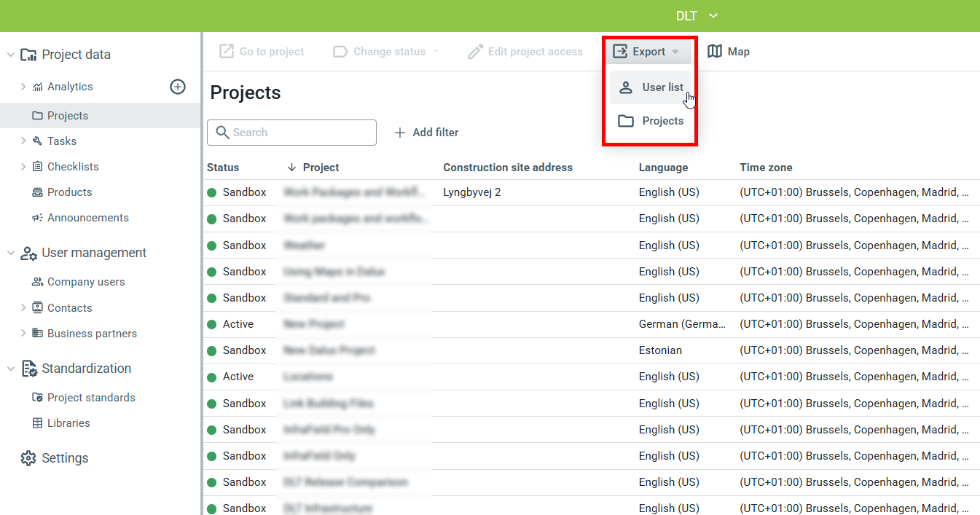Select User list from Export menu

tap(651, 87)
